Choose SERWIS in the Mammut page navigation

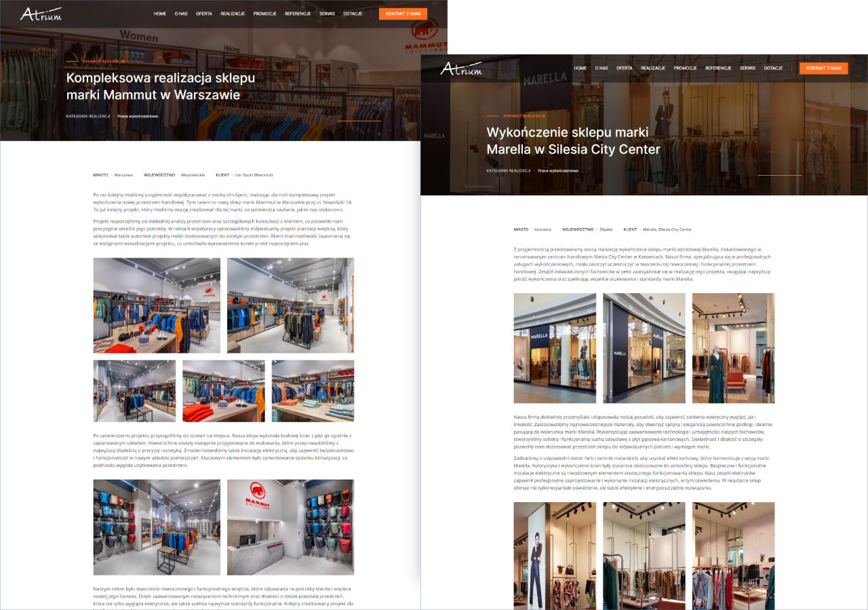point(327,14)
